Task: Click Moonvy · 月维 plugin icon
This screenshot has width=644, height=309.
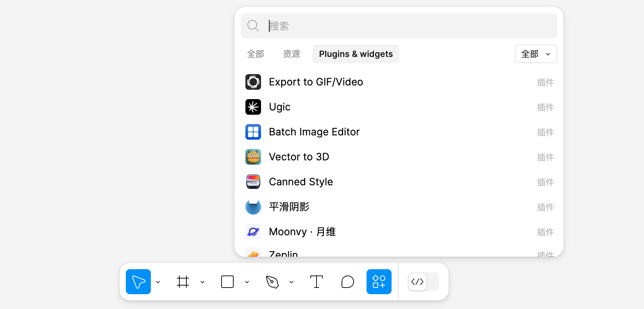Action: [253, 232]
